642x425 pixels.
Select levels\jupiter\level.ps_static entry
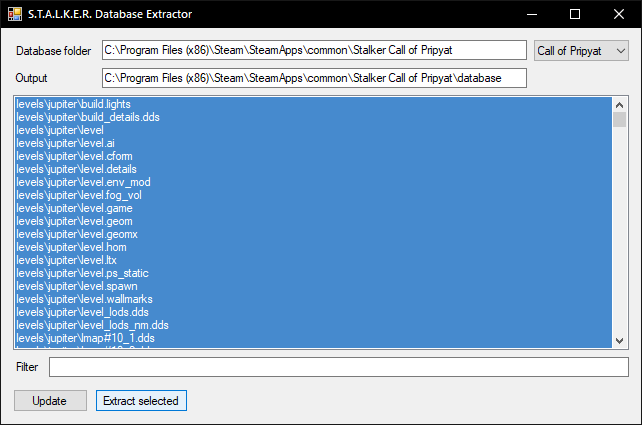point(314,273)
